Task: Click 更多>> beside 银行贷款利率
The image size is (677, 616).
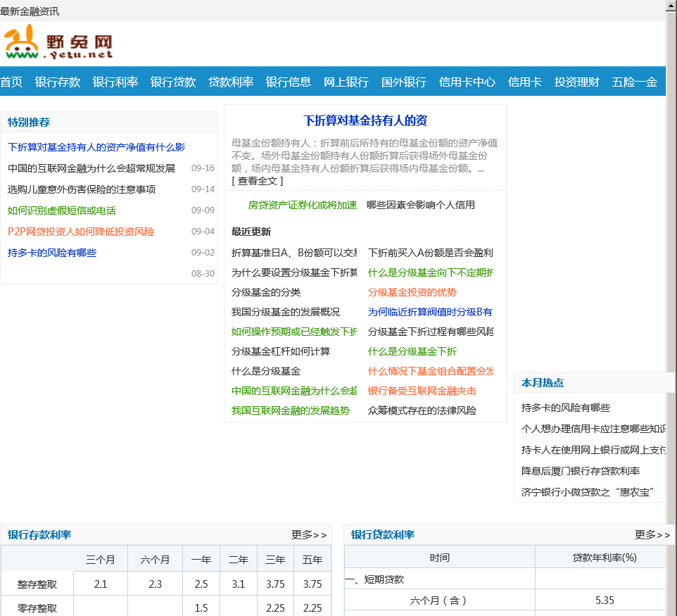Action: coord(652,535)
